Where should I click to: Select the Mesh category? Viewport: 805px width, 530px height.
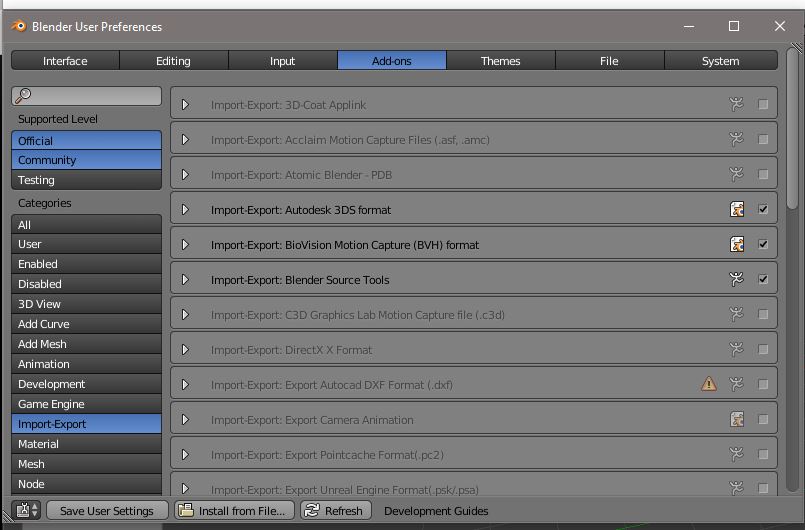click(x=86, y=464)
